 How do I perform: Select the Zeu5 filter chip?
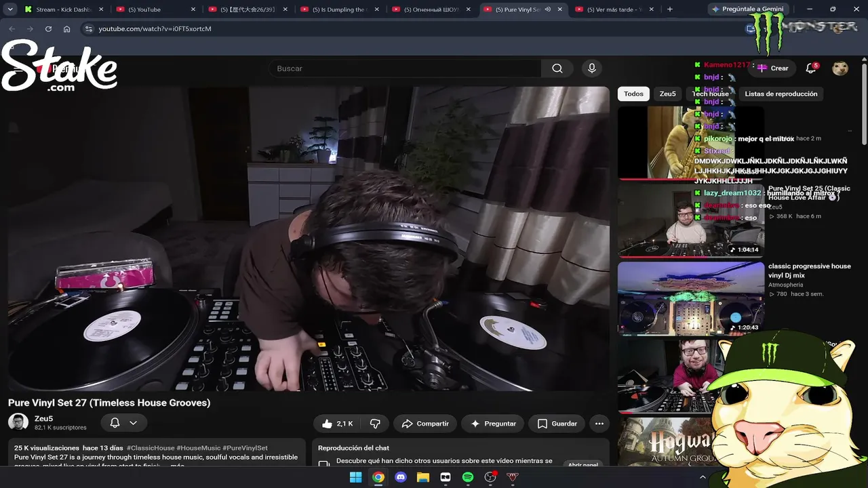click(x=668, y=94)
